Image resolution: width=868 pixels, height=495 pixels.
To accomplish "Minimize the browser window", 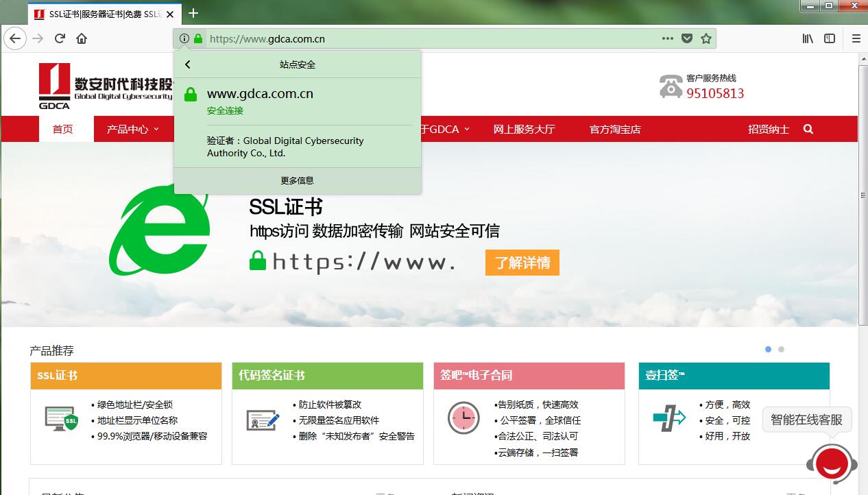I will 810,5.
